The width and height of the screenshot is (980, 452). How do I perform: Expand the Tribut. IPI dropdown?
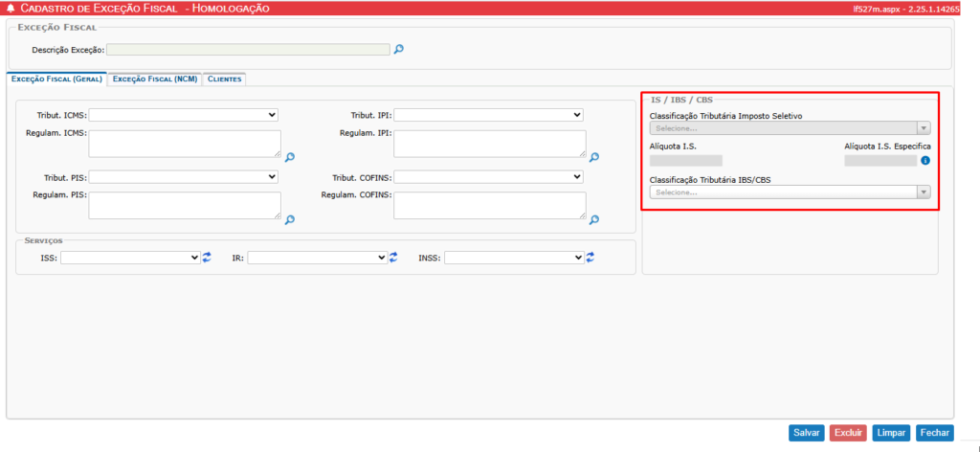[x=488, y=115]
